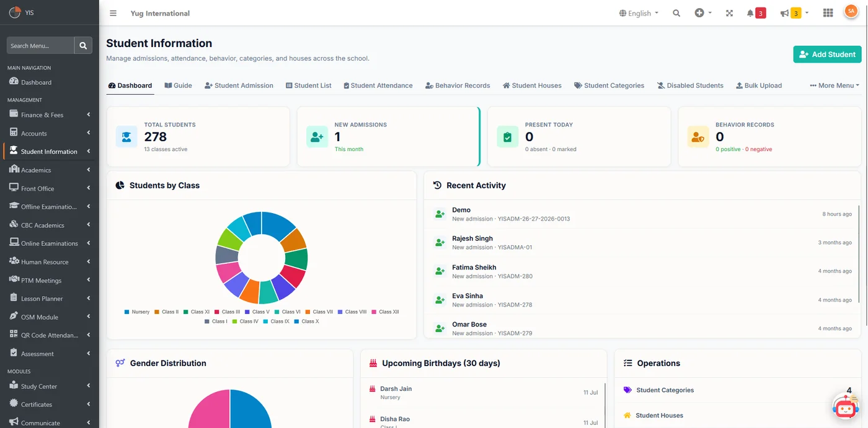
Task: Toggle Class II legend entry
Action: pyautogui.click(x=166, y=312)
